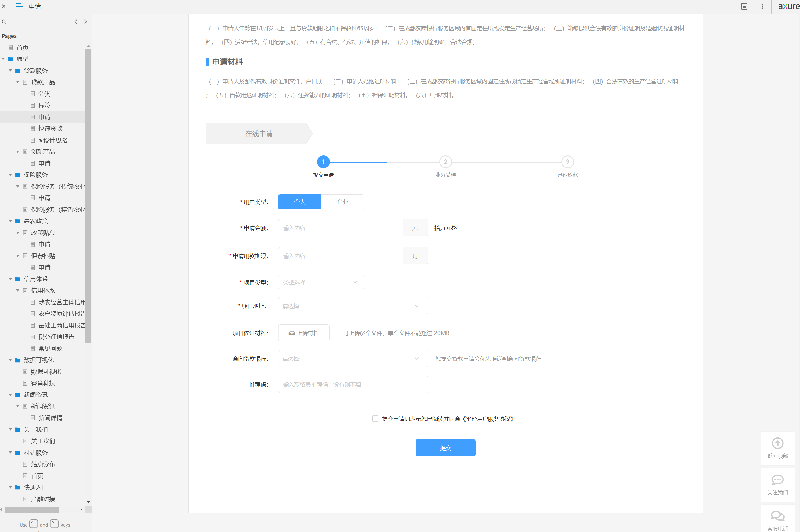The height and width of the screenshot is (532, 800).
Task: Click the 推荐码 input field
Action: click(x=352, y=384)
